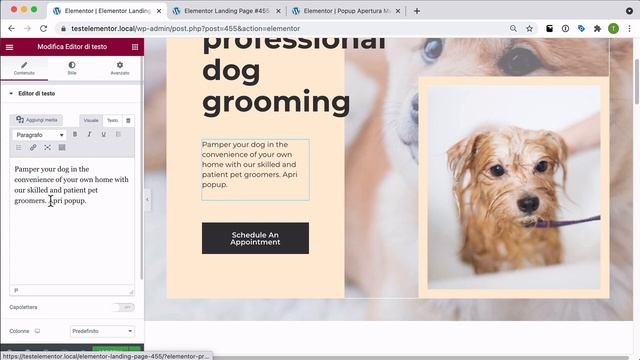The width and height of the screenshot is (640, 360).
Task: Click the page vertical scrollbar
Action: pyautogui.click(x=637, y=82)
